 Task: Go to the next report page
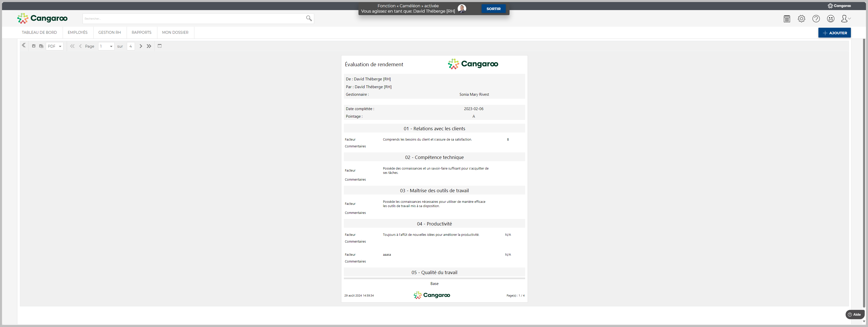pos(141,46)
